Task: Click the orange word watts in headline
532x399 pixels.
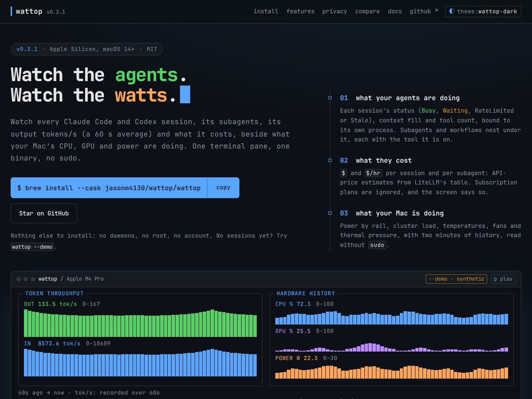Action: point(141,95)
